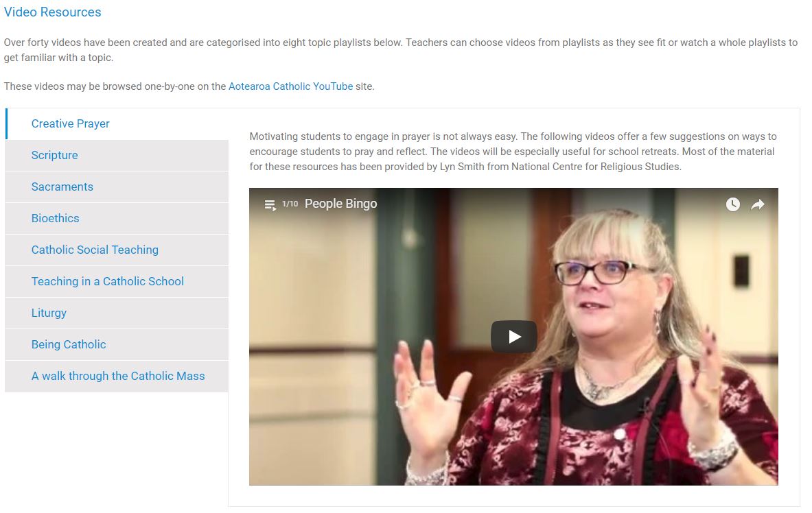Play the People Bingo video
This screenshot has width=812, height=513.
click(x=513, y=337)
